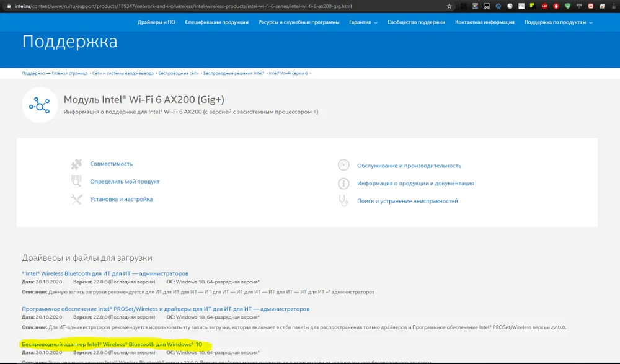
Task: Click the Модуль Intel Wi-Fi 6 AX200 (Gig+) title
Action: point(144,99)
